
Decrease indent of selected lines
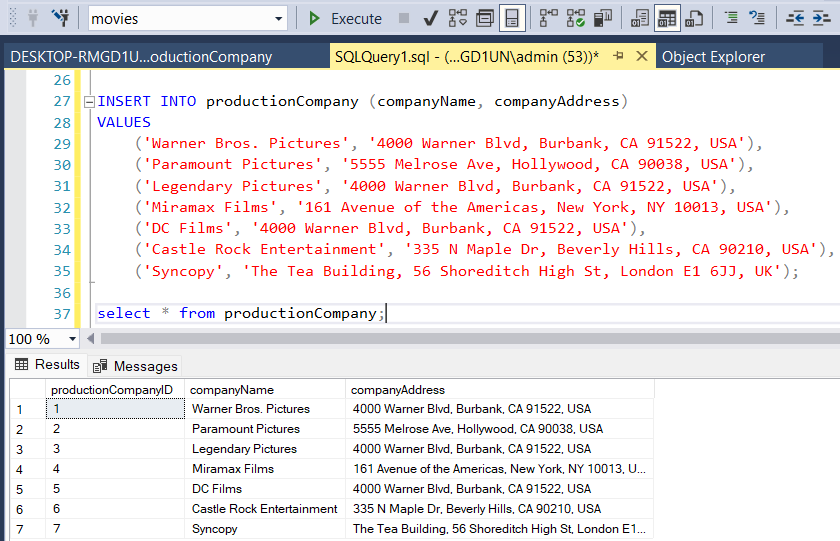pyautogui.click(x=795, y=18)
